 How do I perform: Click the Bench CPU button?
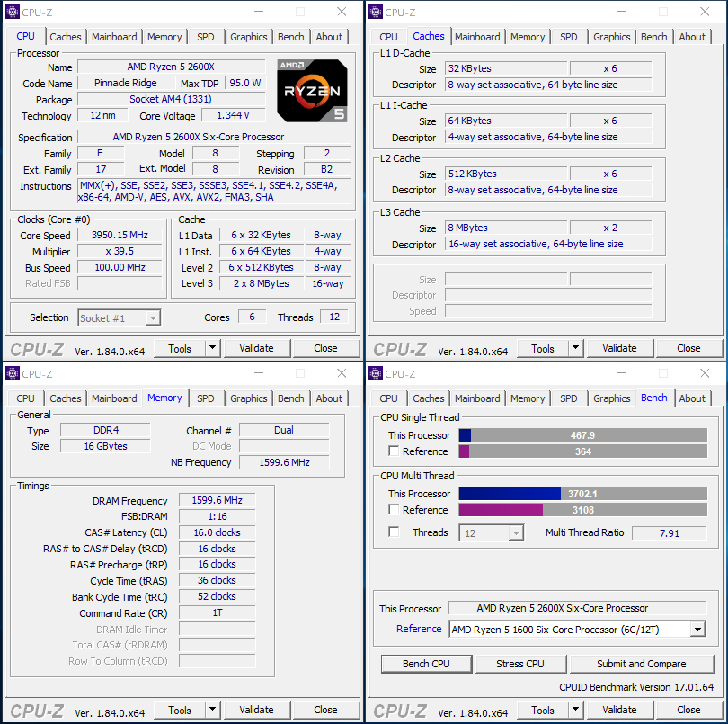[x=426, y=664]
